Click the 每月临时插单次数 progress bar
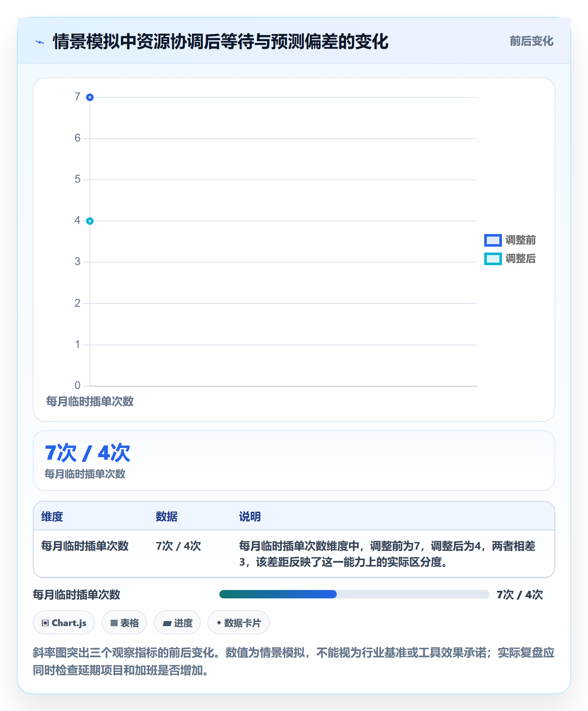Image resolution: width=588 pixels, height=711 pixels. [354, 594]
